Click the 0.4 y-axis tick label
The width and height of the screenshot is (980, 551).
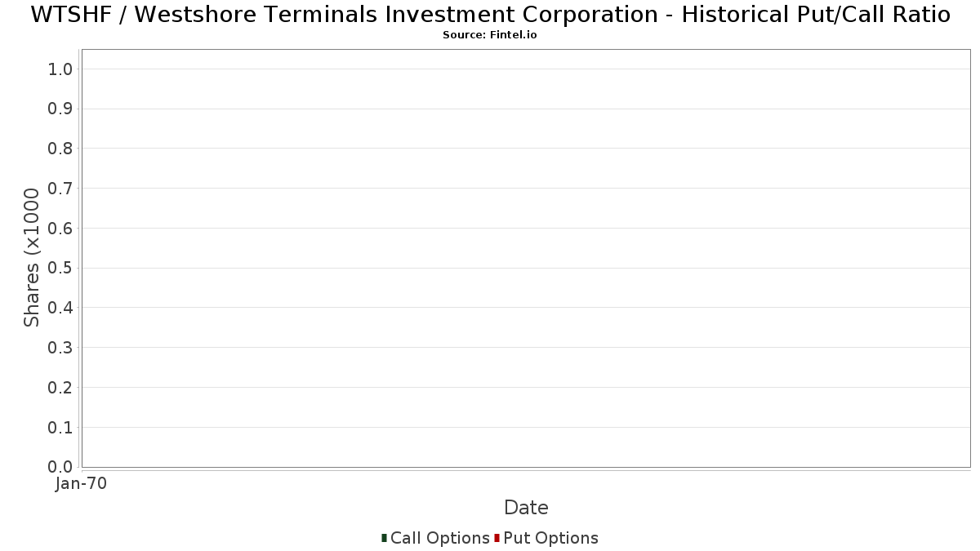pyautogui.click(x=60, y=308)
